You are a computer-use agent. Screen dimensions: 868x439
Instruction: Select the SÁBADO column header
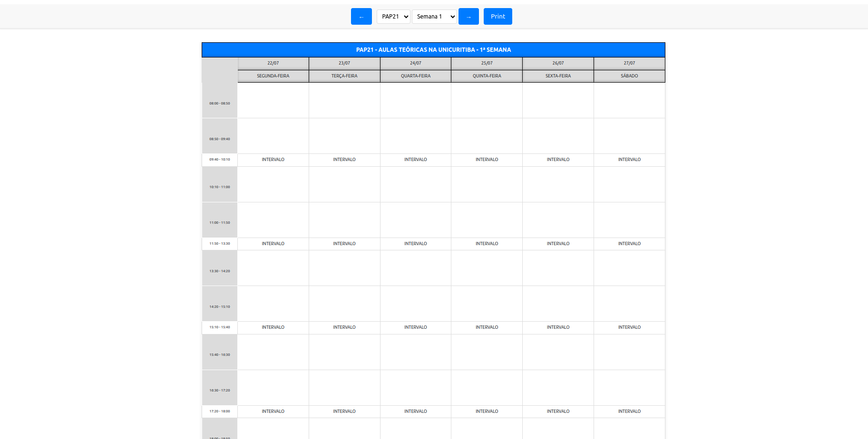click(629, 76)
